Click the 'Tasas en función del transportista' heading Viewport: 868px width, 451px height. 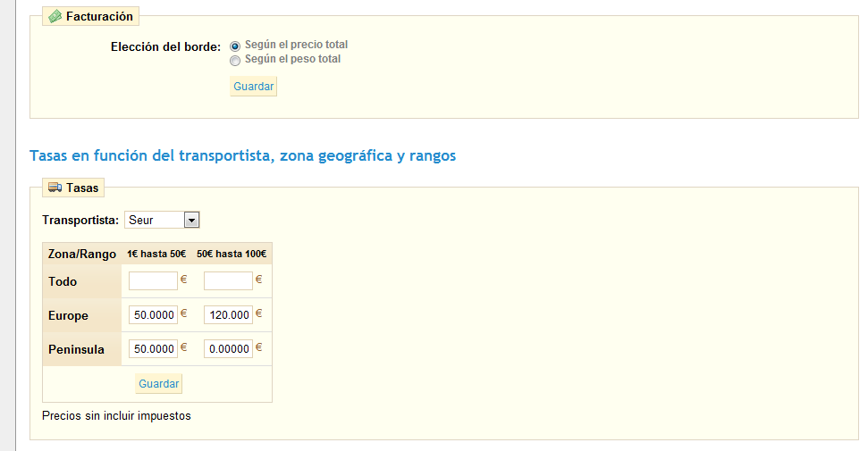tap(242, 155)
